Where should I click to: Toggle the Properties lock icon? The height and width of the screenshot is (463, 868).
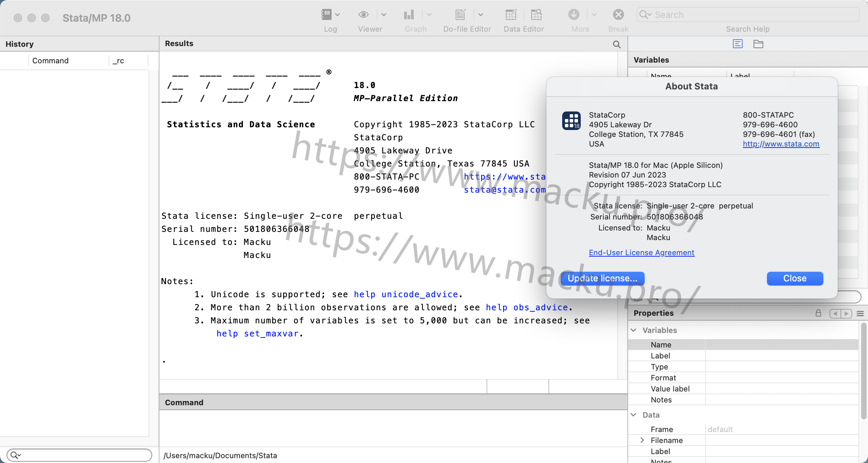pos(819,313)
